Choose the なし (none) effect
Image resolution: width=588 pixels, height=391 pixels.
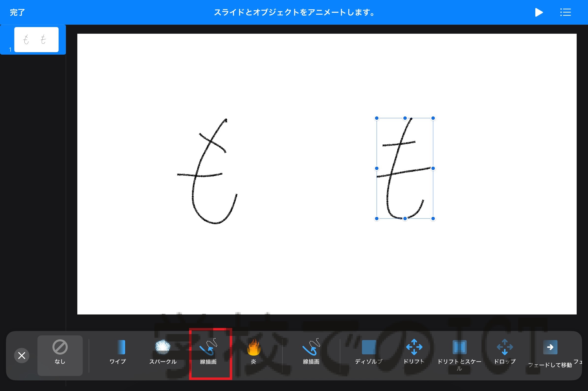pyautogui.click(x=60, y=355)
